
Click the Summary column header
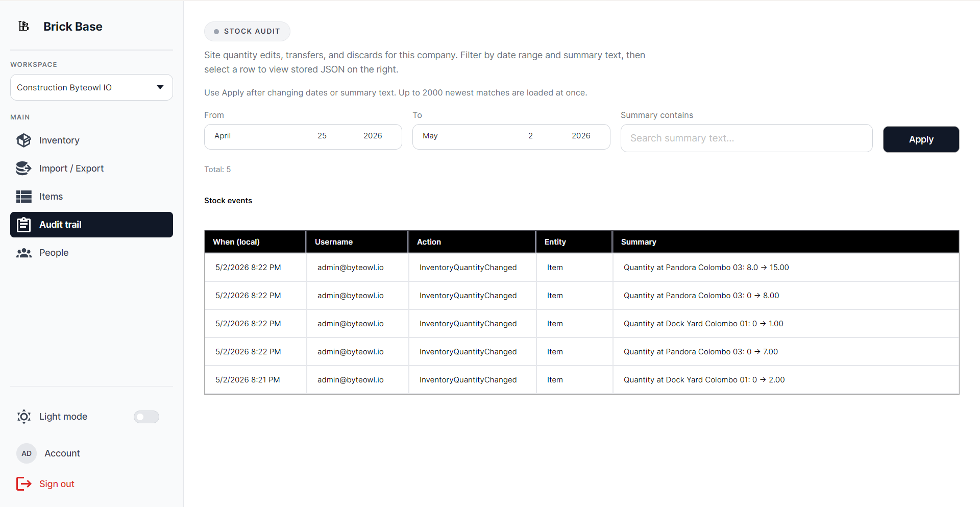pyautogui.click(x=786, y=242)
